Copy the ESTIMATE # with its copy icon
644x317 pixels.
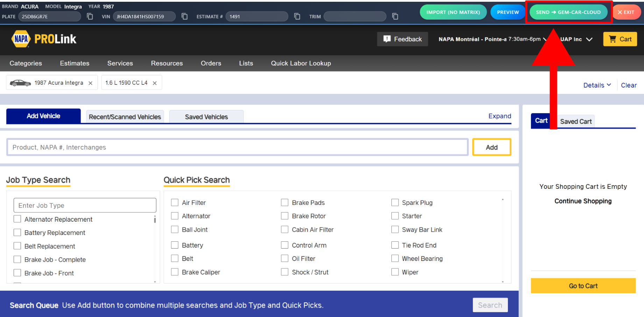[x=297, y=16]
